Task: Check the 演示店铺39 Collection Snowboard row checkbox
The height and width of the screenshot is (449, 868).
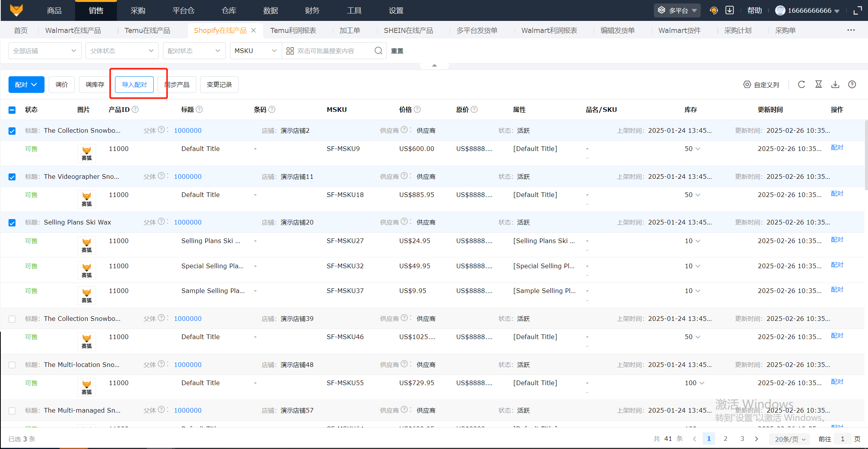Action: click(12, 319)
